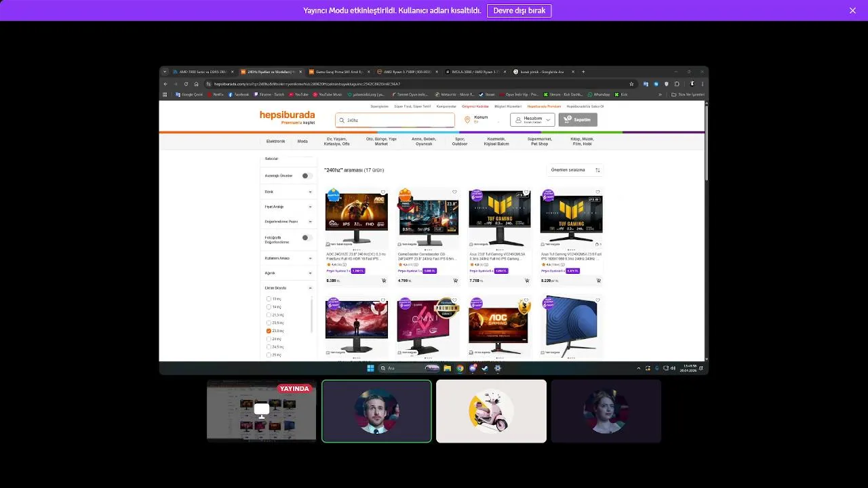Uncheck the 23,8 inç screen size box
868x488 pixels.
(269, 331)
